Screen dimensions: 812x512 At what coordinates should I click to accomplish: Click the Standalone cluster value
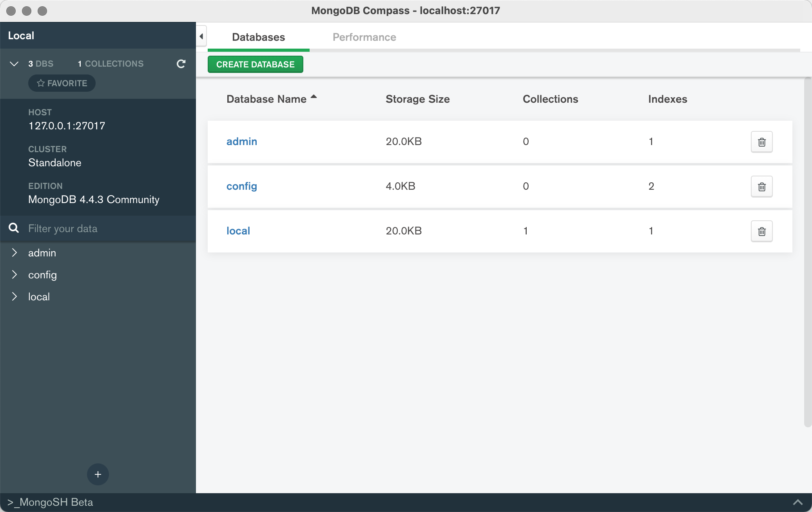[x=55, y=163]
